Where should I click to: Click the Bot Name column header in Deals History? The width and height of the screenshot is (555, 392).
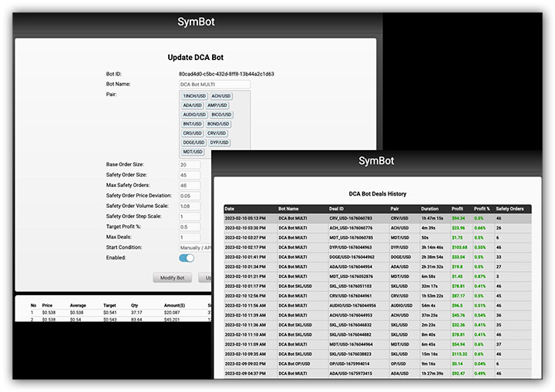point(288,209)
